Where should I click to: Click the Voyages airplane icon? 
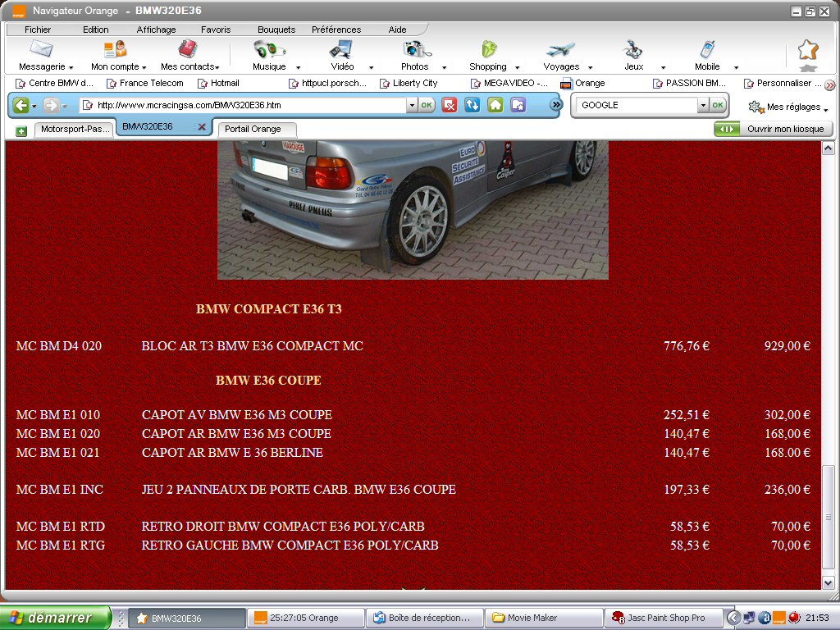pos(560,50)
